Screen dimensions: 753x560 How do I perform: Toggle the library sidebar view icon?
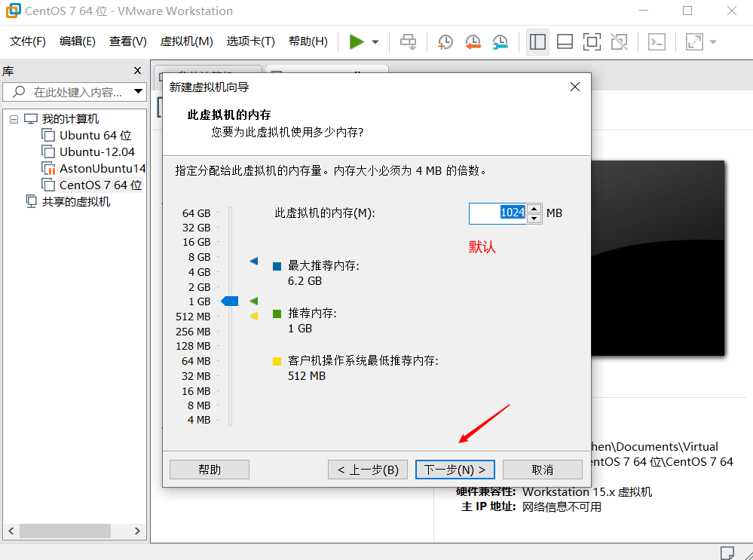pos(537,41)
